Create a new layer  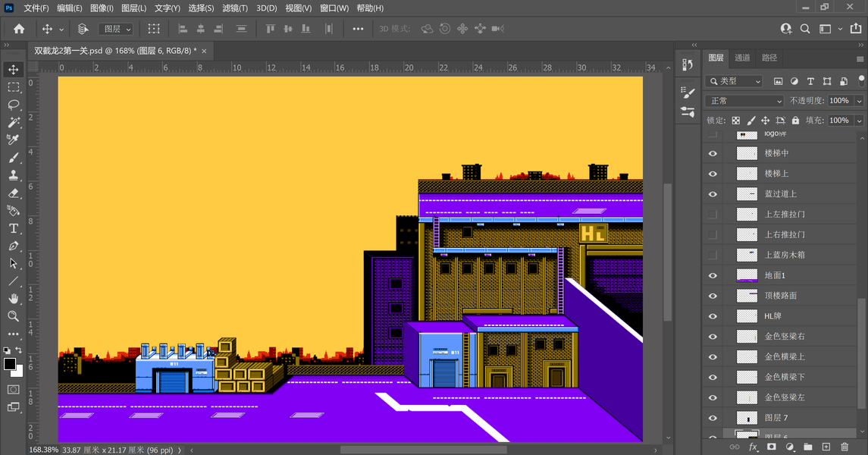click(826, 447)
